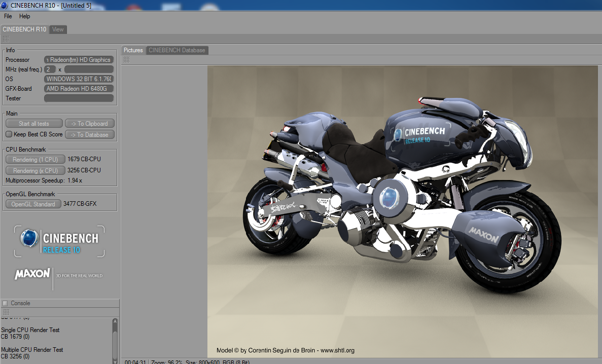This screenshot has height=364, width=602.
Task: Click Single CPU Render Test console line
Action: click(30, 330)
